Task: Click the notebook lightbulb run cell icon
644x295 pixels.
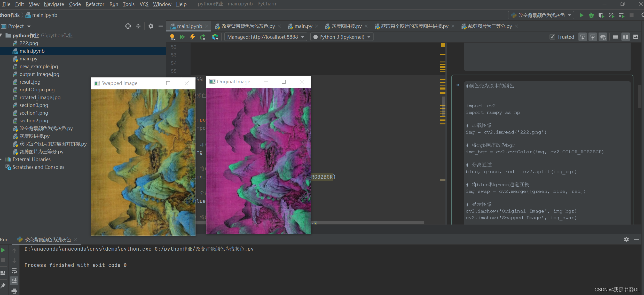Action: tap(172, 37)
